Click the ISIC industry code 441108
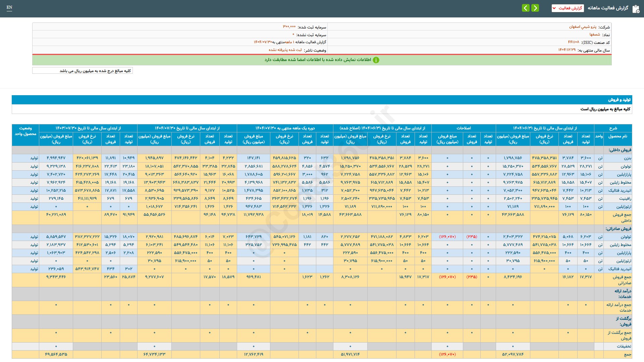644x362 pixels. pyautogui.click(x=573, y=42)
